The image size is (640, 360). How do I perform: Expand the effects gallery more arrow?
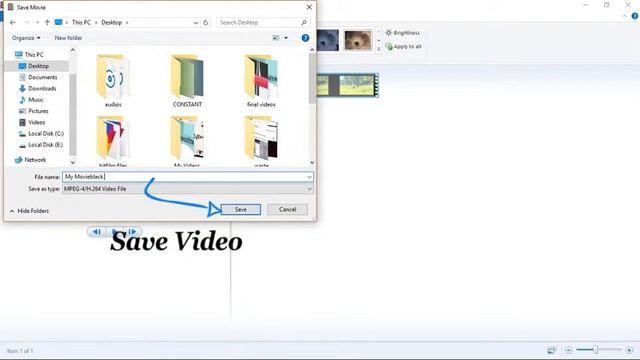378,49
